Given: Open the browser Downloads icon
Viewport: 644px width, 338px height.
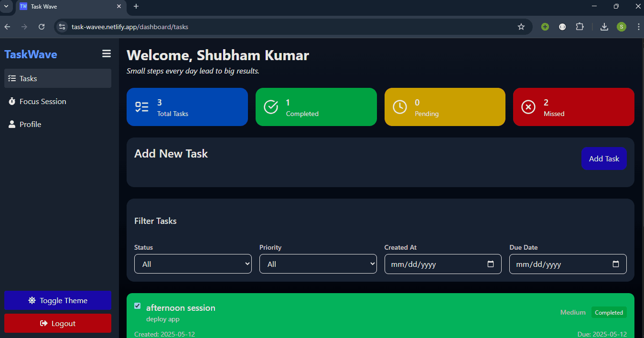Looking at the screenshot, I should point(604,27).
